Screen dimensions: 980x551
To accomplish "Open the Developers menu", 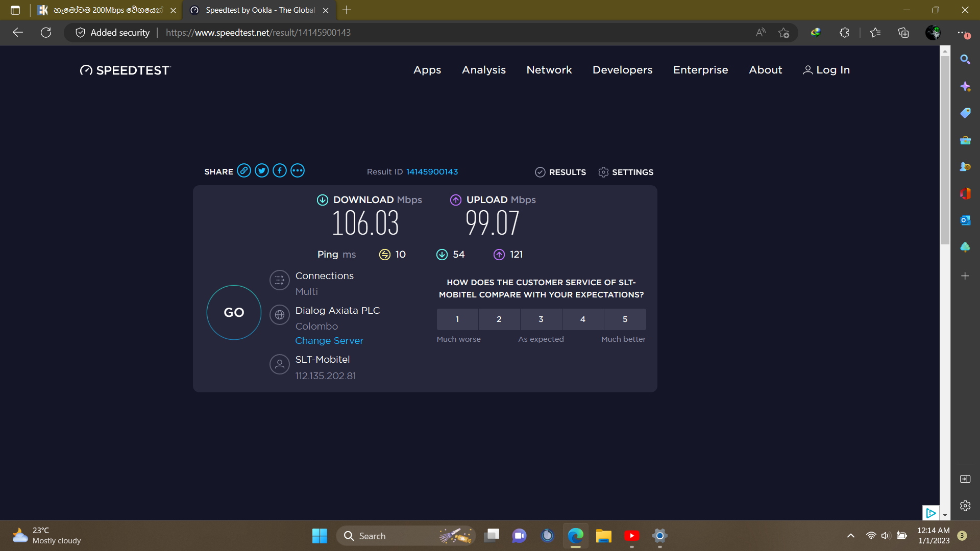I will pos(622,70).
